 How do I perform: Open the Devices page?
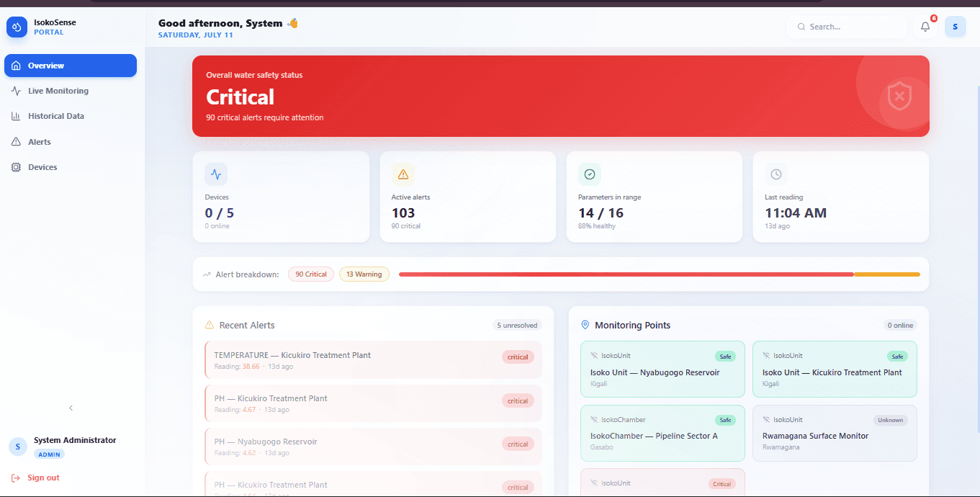pos(71,167)
